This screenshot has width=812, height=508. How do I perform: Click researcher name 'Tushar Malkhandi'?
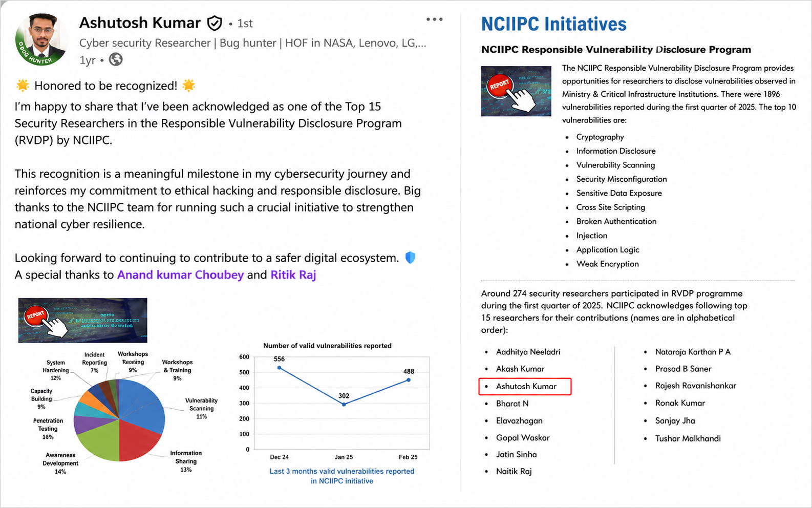(688, 438)
